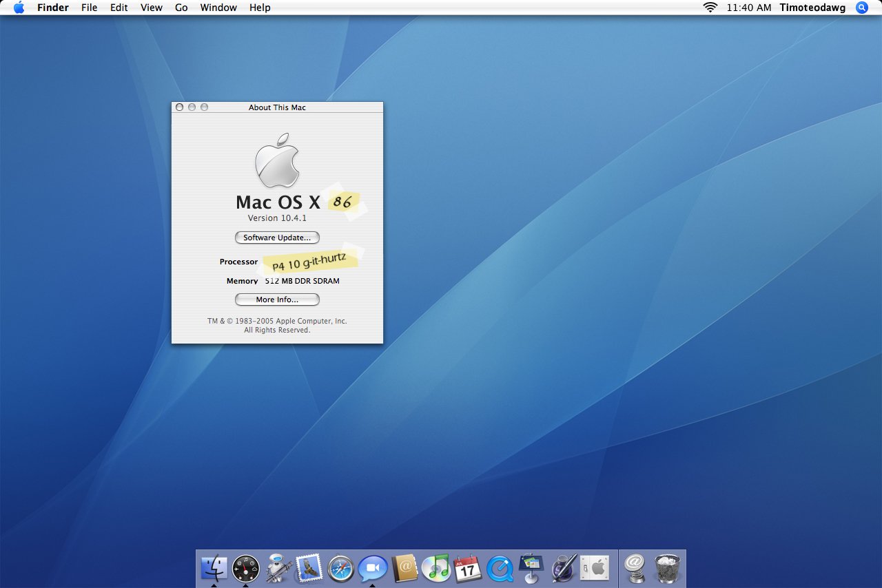Minimize the About This Mac window
Screen dimensions: 882x588
(192, 107)
